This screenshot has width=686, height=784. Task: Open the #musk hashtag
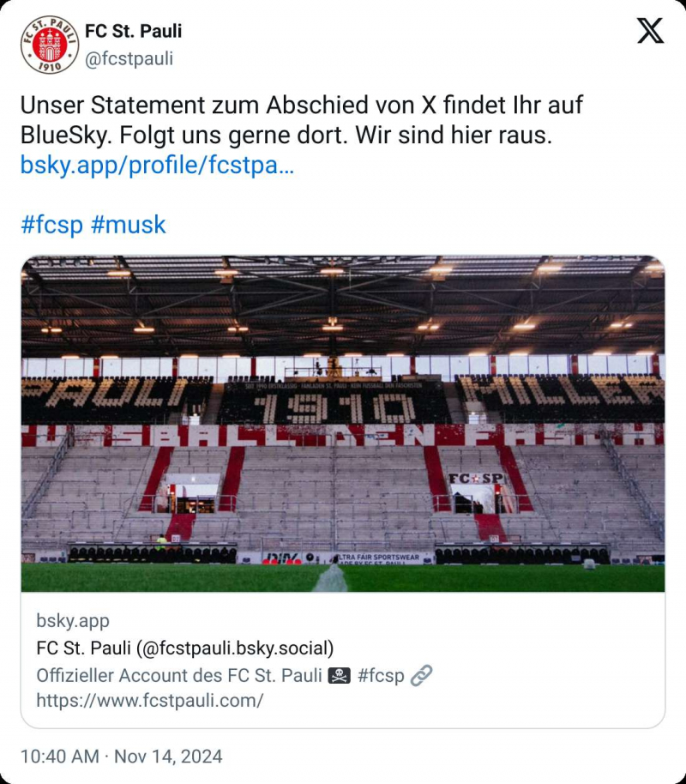(128, 226)
